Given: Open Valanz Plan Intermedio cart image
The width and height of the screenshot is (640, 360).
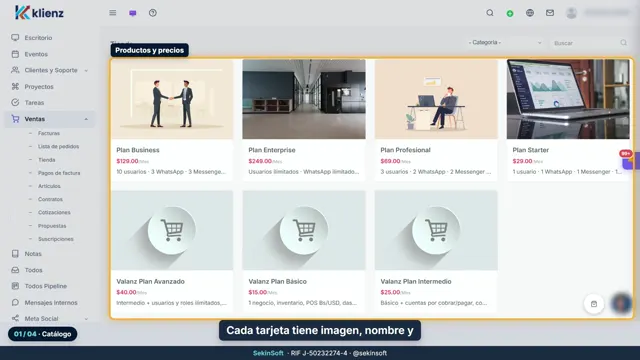Looking at the screenshot, I should tap(436, 230).
